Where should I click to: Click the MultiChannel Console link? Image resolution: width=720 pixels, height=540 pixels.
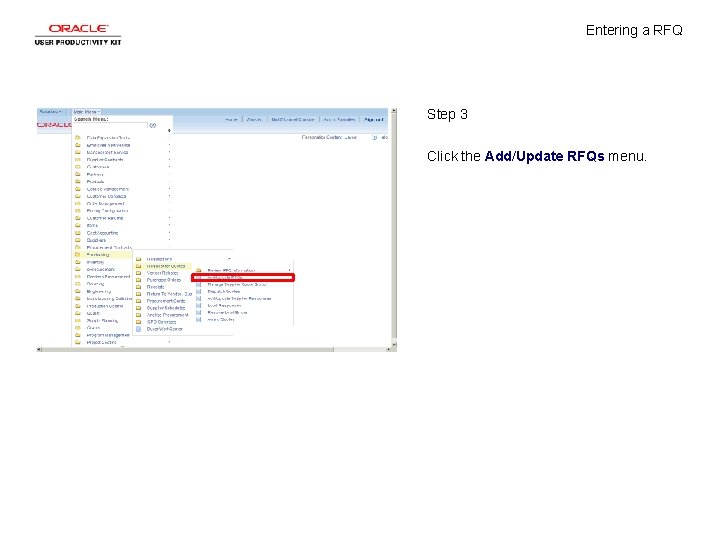(x=292, y=119)
